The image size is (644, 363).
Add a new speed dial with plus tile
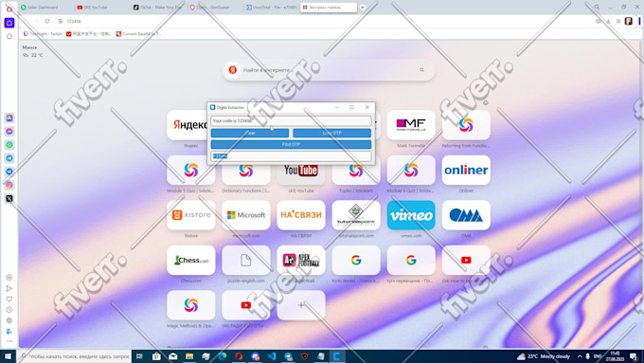[x=301, y=305]
